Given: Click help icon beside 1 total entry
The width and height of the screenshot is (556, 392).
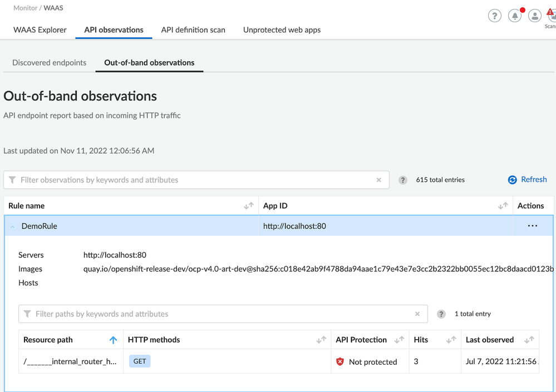Looking at the screenshot, I should [441, 314].
